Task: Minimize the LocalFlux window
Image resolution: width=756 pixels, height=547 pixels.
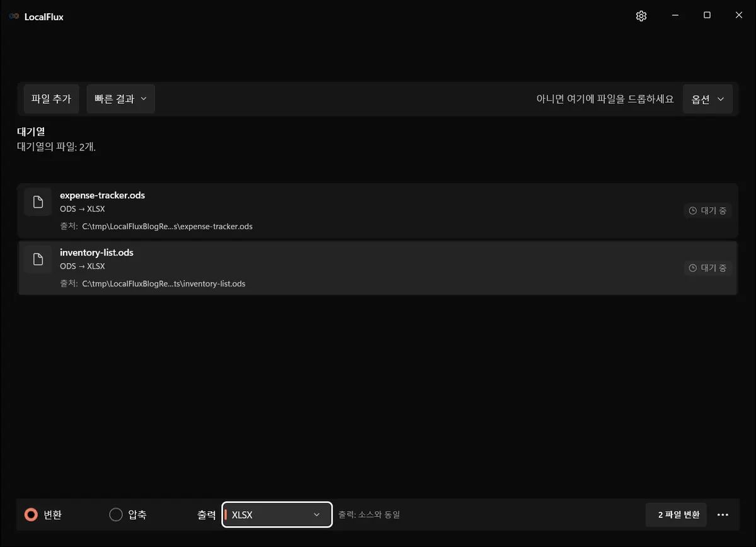Action: point(675,16)
